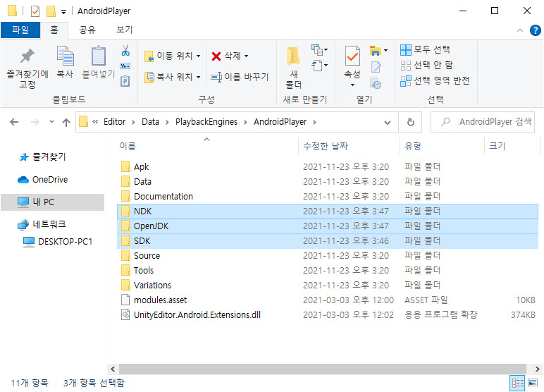Image resolution: width=544 pixels, height=392 pixels.
Task: Click the History icon in Open group
Action: pyautogui.click(x=376, y=83)
